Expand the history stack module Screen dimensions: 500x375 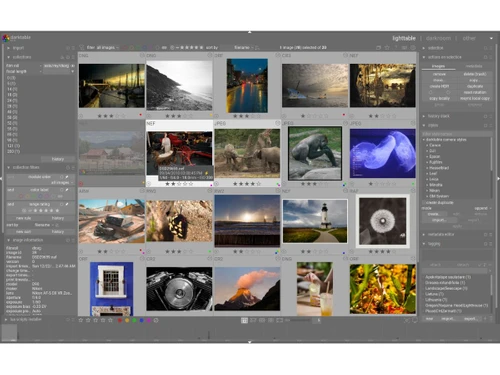click(424, 116)
